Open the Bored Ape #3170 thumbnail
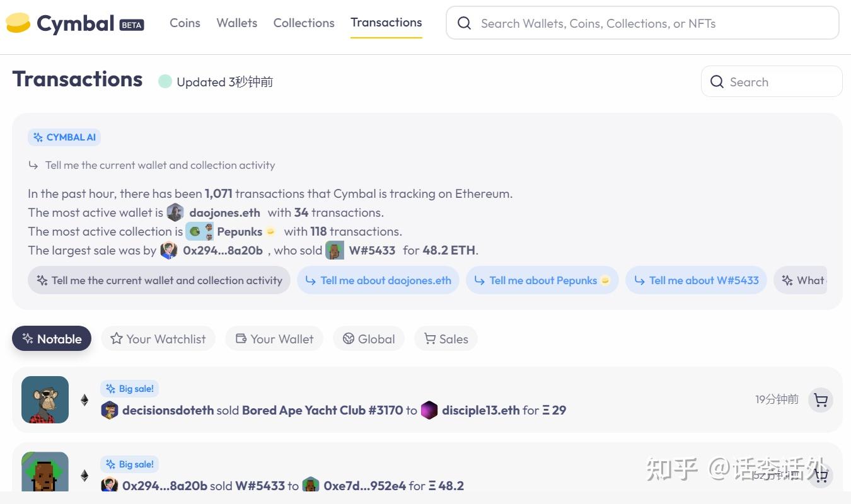The image size is (851, 504). tap(45, 399)
